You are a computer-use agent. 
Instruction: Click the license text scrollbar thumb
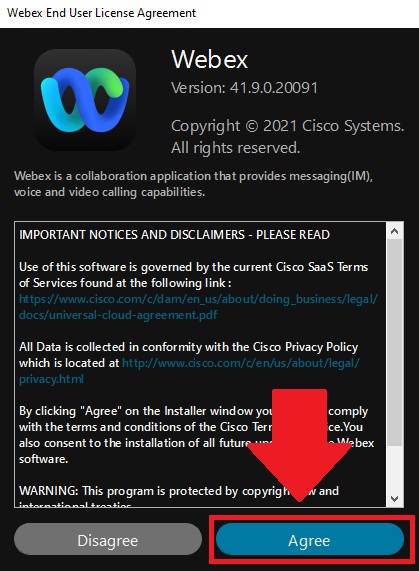pyautogui.click(x=394, y=342)
